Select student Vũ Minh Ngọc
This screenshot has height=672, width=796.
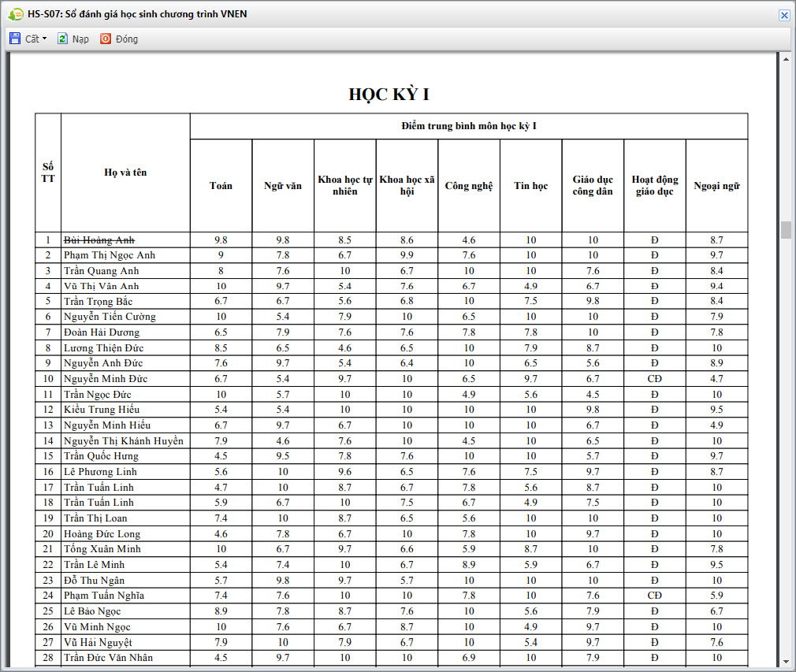point(97,627)
